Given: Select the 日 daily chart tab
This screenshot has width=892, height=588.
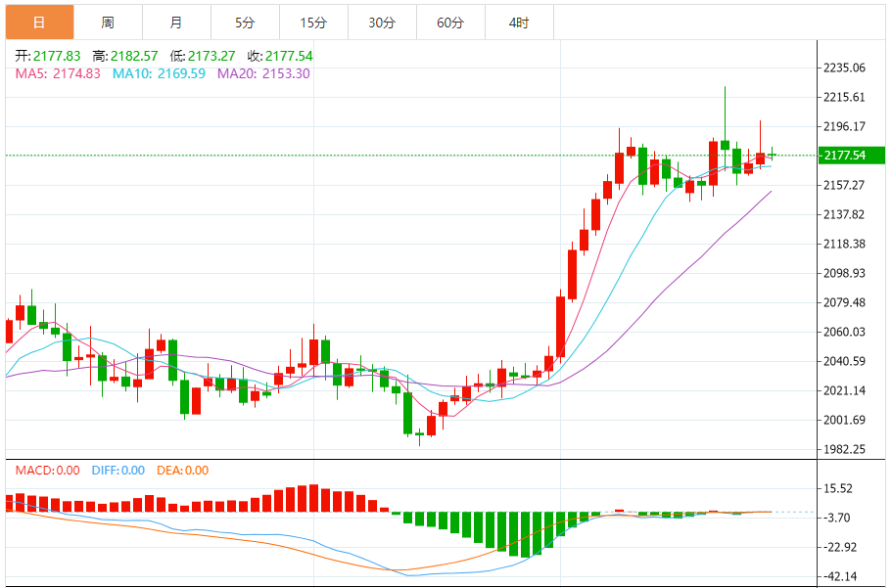Looking at the screenshot, I should pos(40,23).
